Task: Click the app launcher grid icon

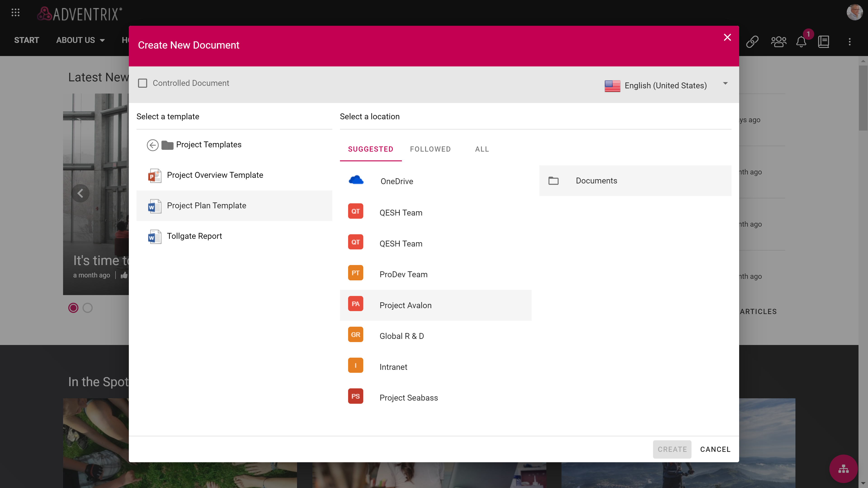Action: coord(16,13)
